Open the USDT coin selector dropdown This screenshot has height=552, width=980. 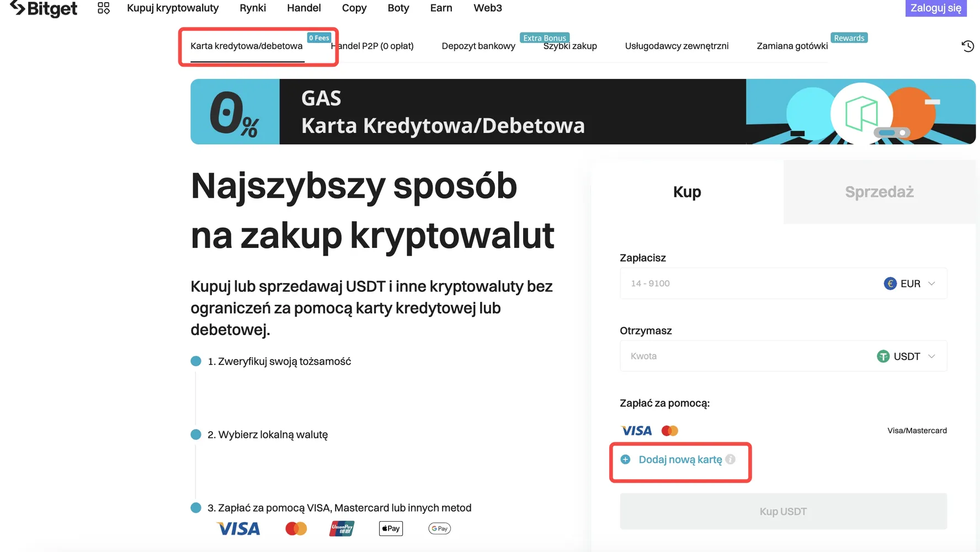(x=933, y=356)
